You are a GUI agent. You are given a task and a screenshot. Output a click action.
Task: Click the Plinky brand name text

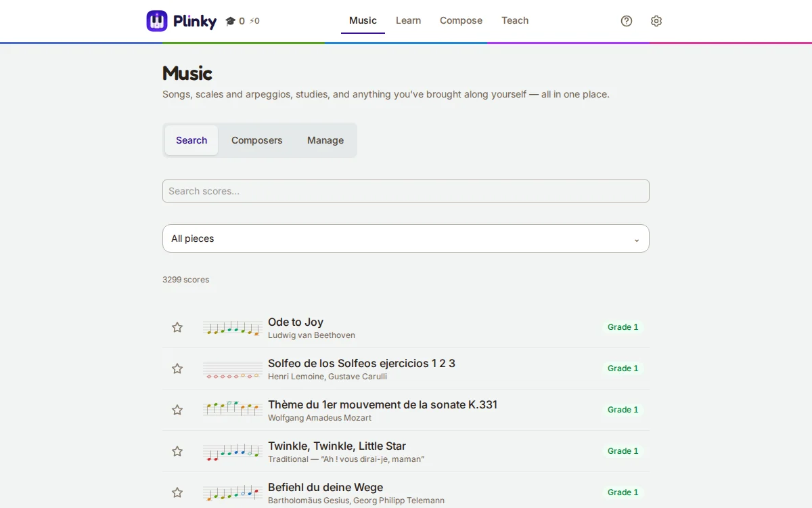pyautogui.click(x=195, y=22)
